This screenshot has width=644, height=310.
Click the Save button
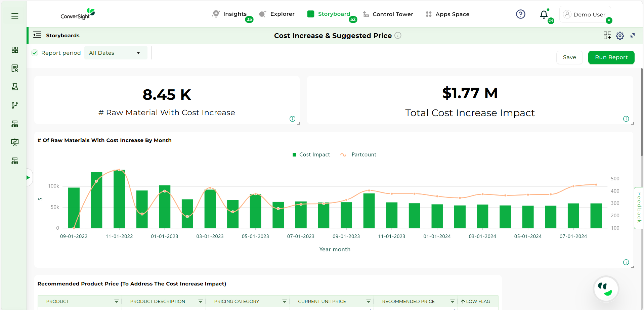pos(569,57)
